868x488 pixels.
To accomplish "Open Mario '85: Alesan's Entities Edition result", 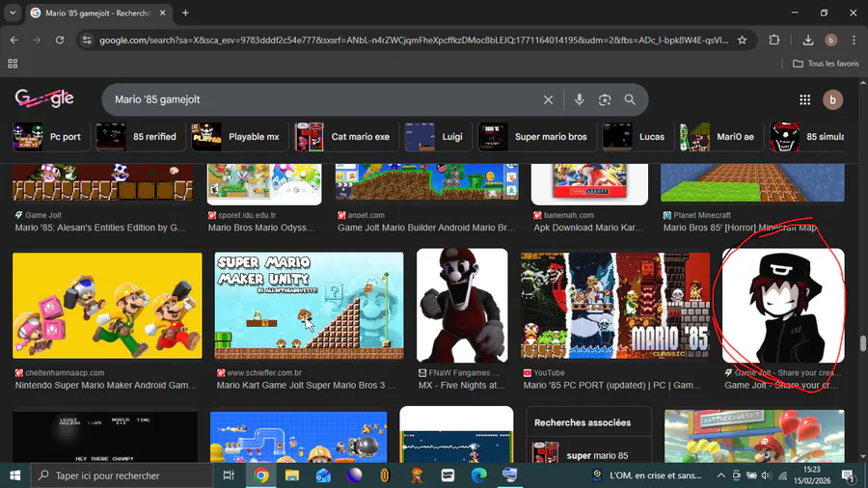I will coord(100,228).
